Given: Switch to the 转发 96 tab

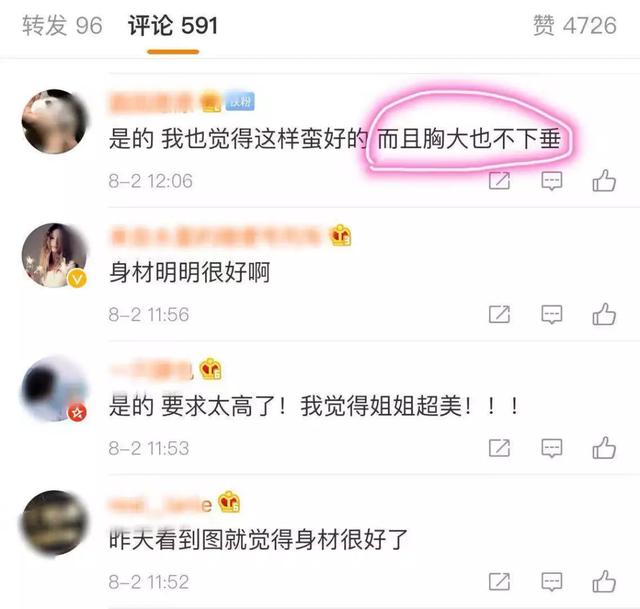Looking at the screenshot, I should pyautogui.click(x=62, y=25).
